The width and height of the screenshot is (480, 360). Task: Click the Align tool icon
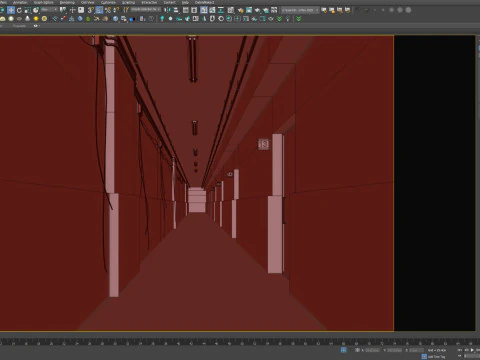click(x=176, y=10)
